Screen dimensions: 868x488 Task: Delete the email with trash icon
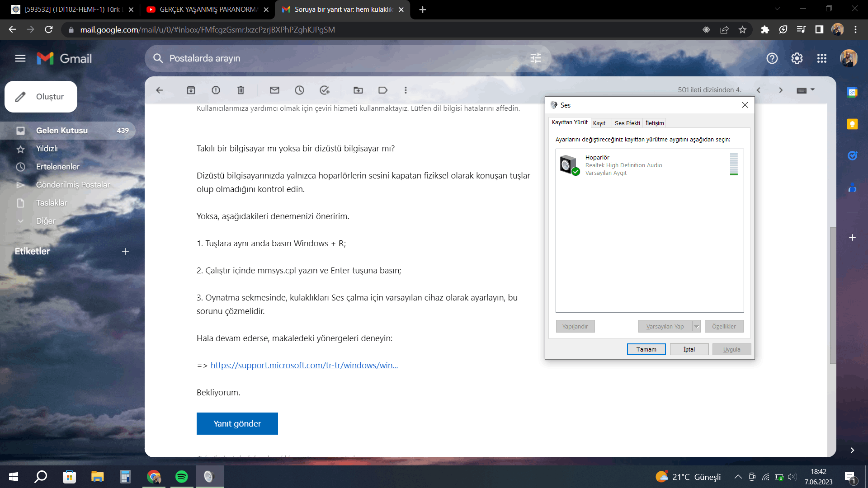point(241,90)
